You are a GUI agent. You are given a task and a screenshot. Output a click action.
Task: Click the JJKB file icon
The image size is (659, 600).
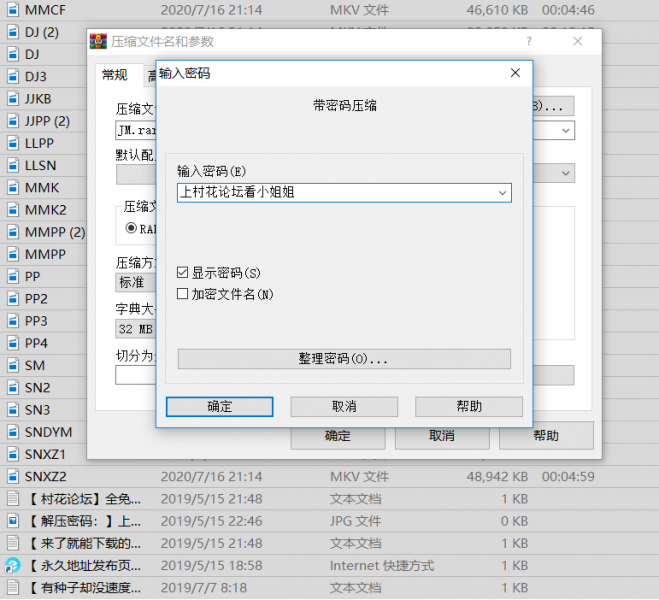pos(13,99)
